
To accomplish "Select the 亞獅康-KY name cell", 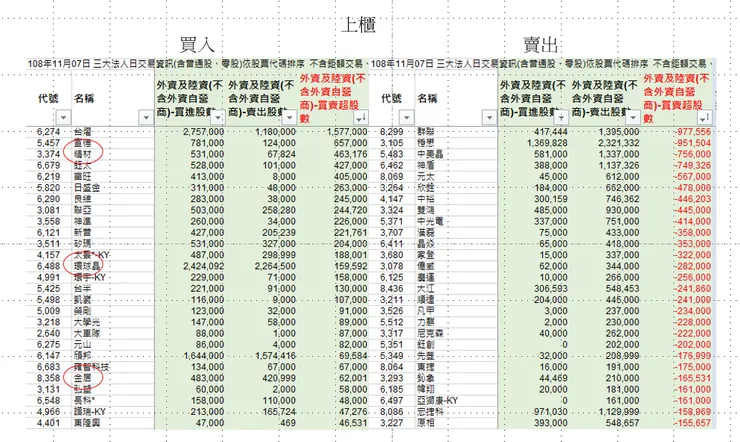I will pyautogui.click(x=437, y=400).
